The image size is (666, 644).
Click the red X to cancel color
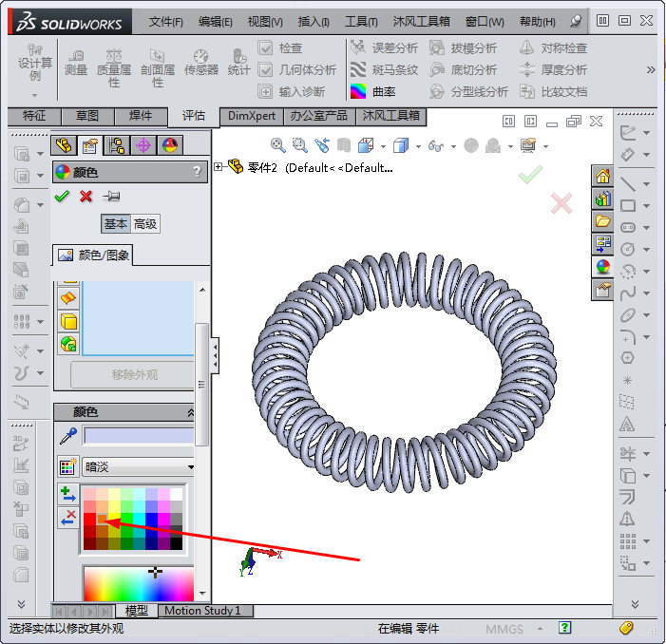[x=86, y=197]
